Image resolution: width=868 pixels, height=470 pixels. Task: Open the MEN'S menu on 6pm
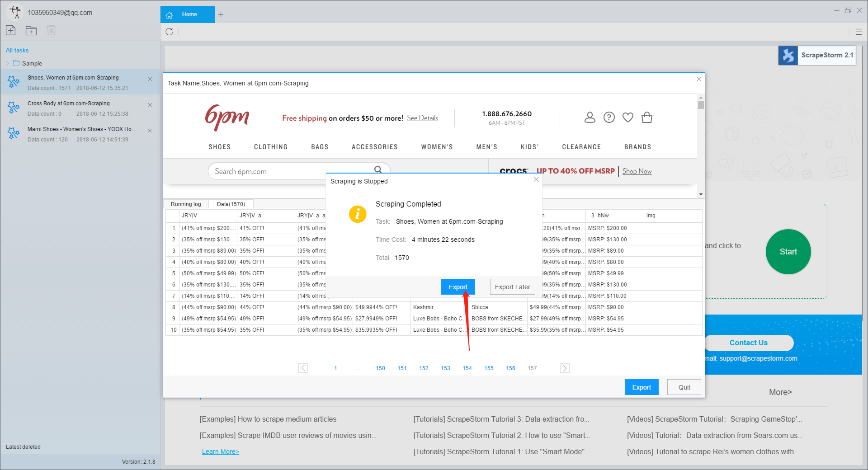tap(486, 147)
